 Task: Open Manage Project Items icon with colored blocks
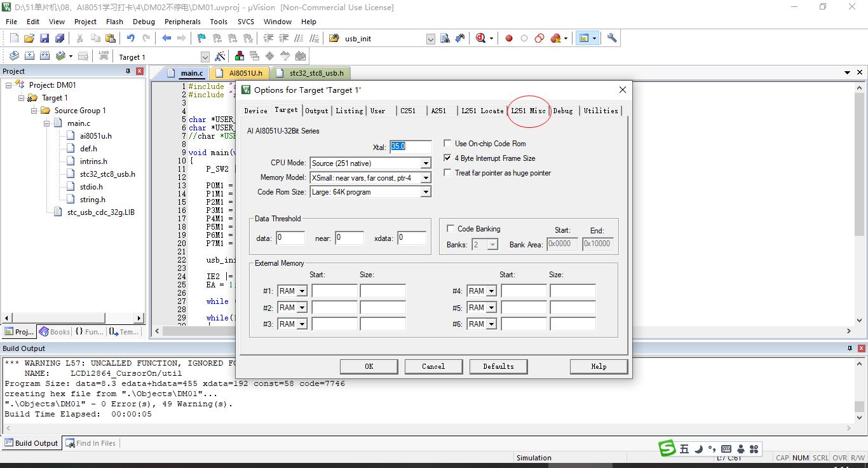(x=239, y=57)
